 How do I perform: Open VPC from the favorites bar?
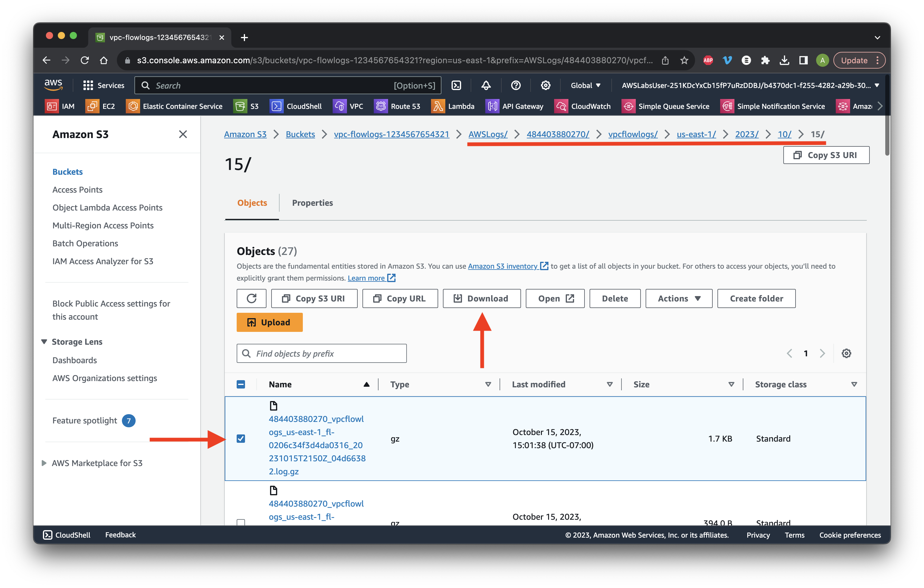point(348,106)
